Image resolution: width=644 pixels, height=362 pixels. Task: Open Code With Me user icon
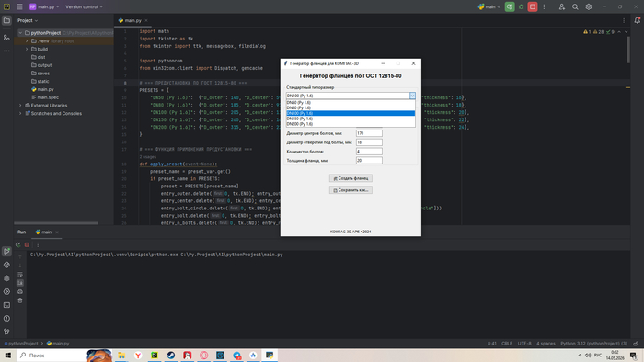(x=562, y=7)
